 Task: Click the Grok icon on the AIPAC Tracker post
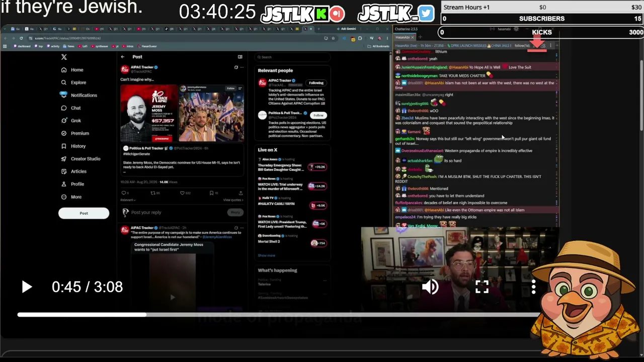tap(236, 67)
